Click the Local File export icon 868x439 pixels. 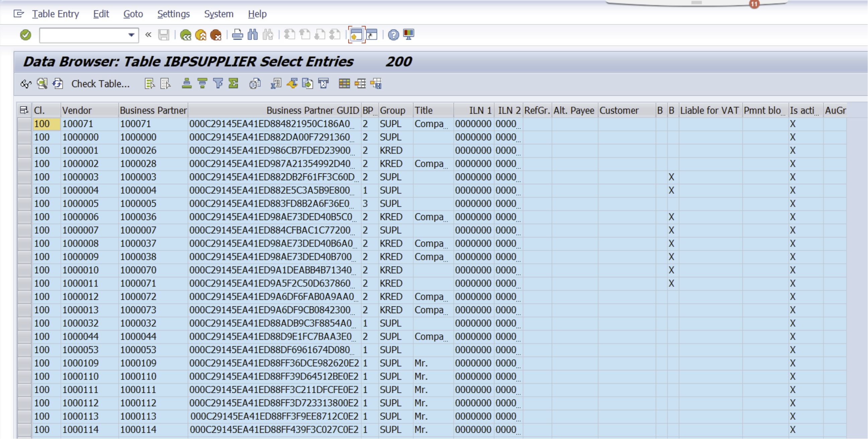tap(308, 84)
